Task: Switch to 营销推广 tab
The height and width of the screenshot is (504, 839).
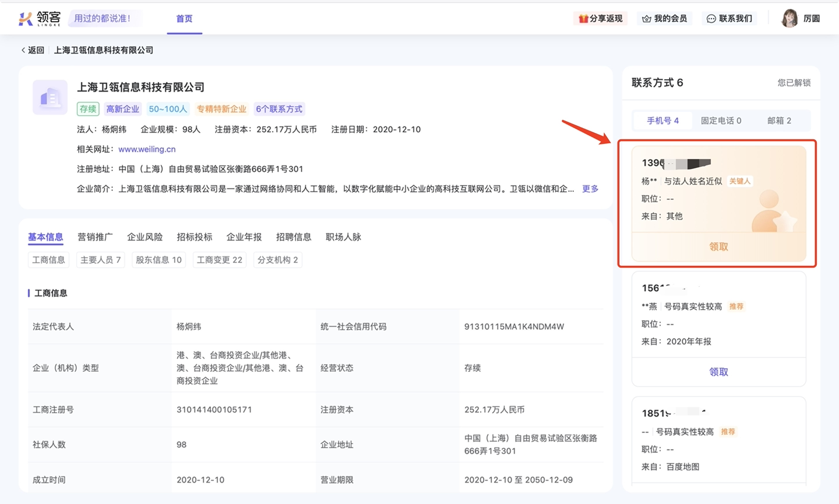Action: click(x=95, y=237)
